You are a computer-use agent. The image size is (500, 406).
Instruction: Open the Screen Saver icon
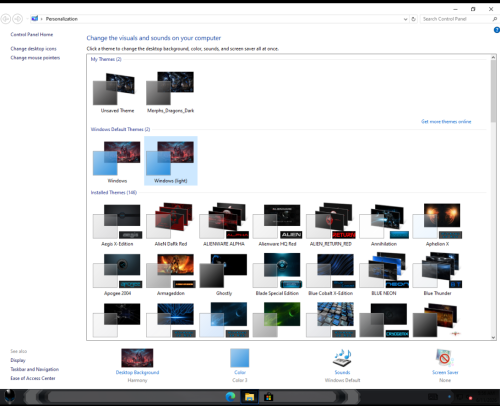pyautogui.click(x=445, y=358)
